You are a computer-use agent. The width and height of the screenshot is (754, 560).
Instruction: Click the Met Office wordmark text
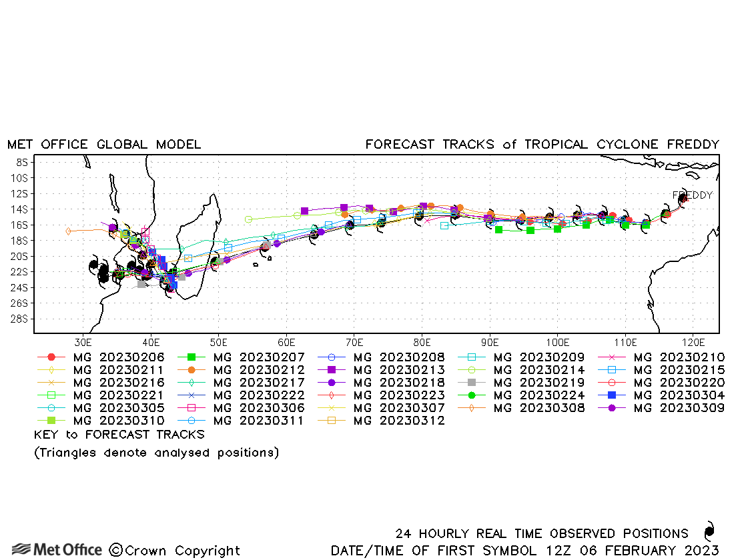tap(68, 549)
